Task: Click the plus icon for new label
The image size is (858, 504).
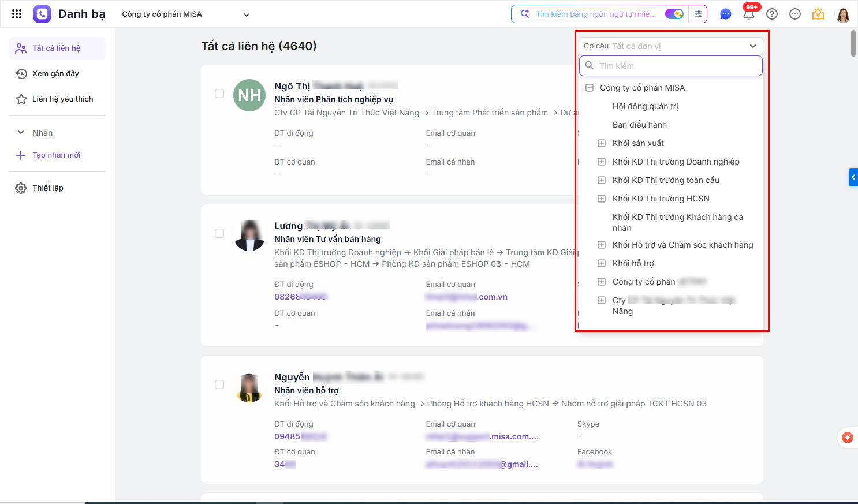Action: [x=21, y=155]
